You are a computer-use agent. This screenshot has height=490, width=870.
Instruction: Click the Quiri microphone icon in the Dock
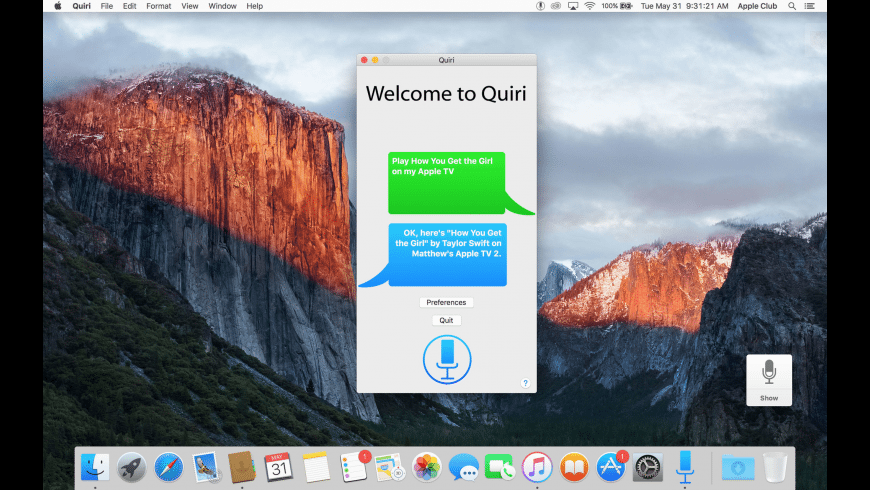click(x=685, y=467)
